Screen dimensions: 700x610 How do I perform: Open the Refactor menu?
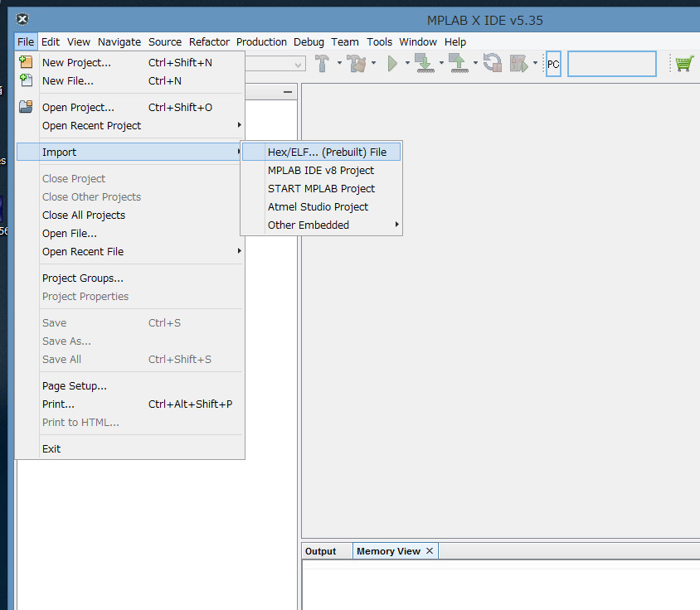(x=209, y=42)
